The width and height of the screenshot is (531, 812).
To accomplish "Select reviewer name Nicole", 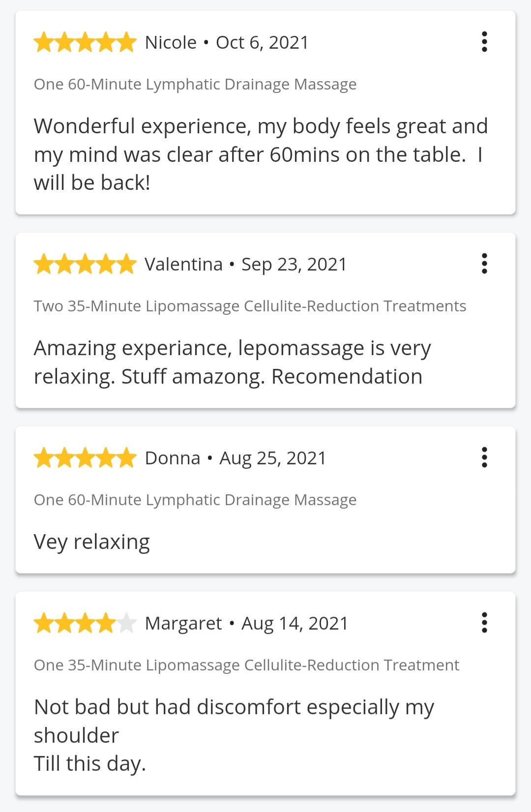I will pos(171,43).
